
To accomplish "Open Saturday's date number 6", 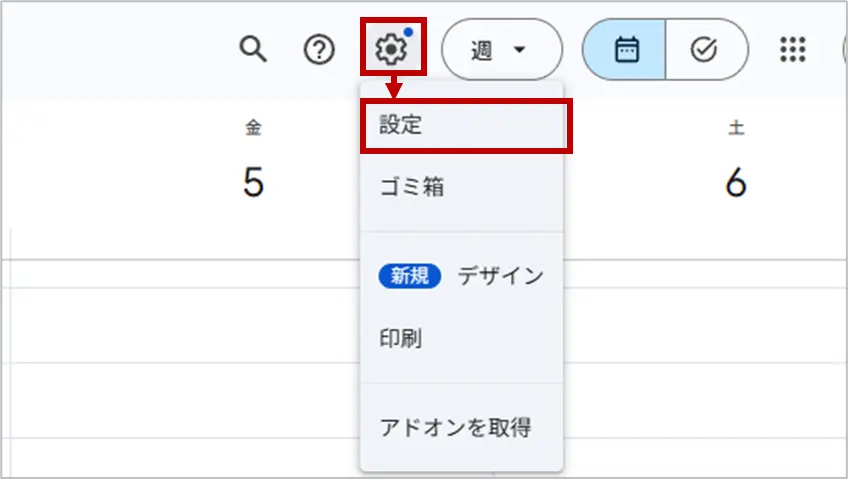I will [736, 182].
